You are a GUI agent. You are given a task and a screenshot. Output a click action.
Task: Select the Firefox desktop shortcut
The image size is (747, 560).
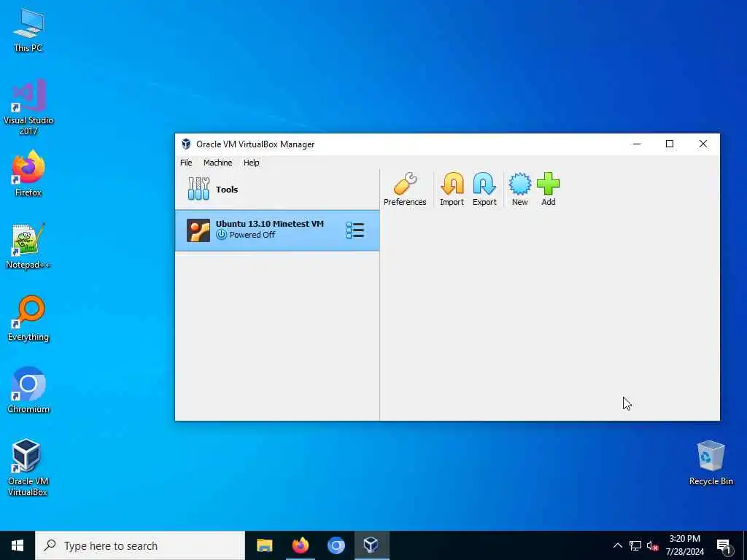[x=28, y=174]
